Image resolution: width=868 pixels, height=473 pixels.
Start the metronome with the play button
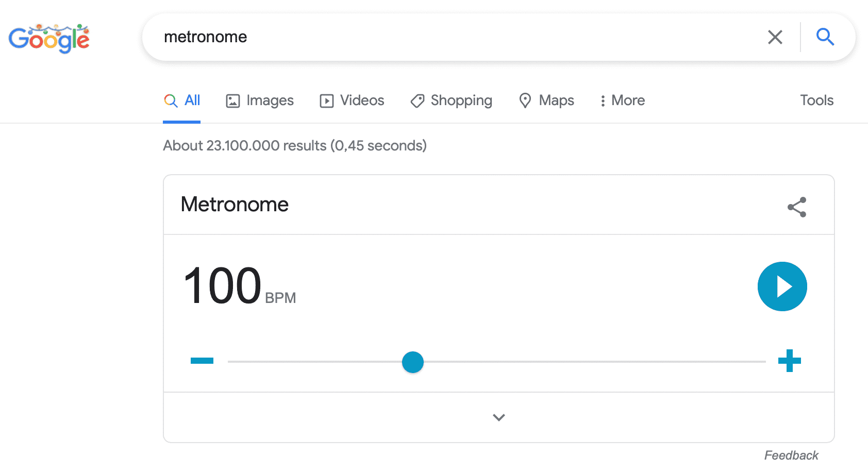click(782, 286)
